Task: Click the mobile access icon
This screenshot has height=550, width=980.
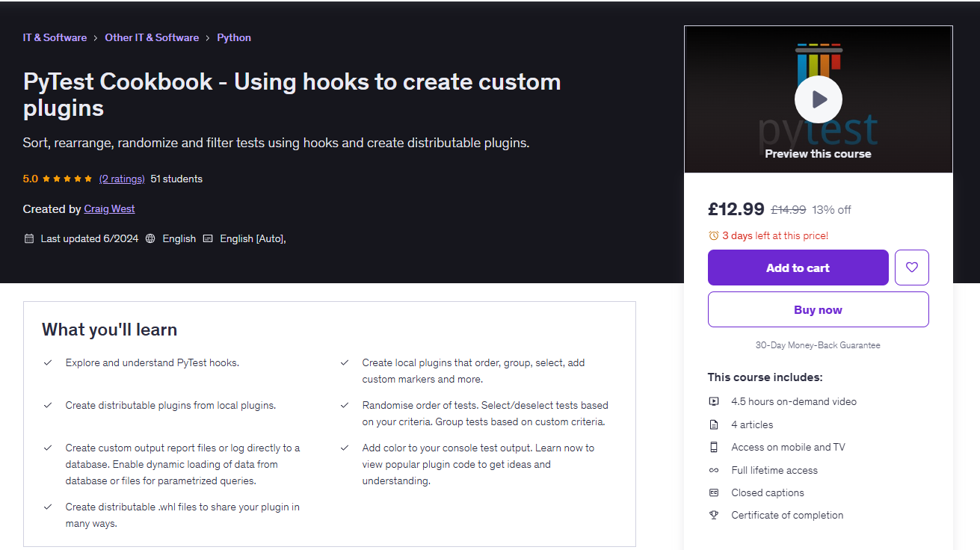Action: point(714,447)
